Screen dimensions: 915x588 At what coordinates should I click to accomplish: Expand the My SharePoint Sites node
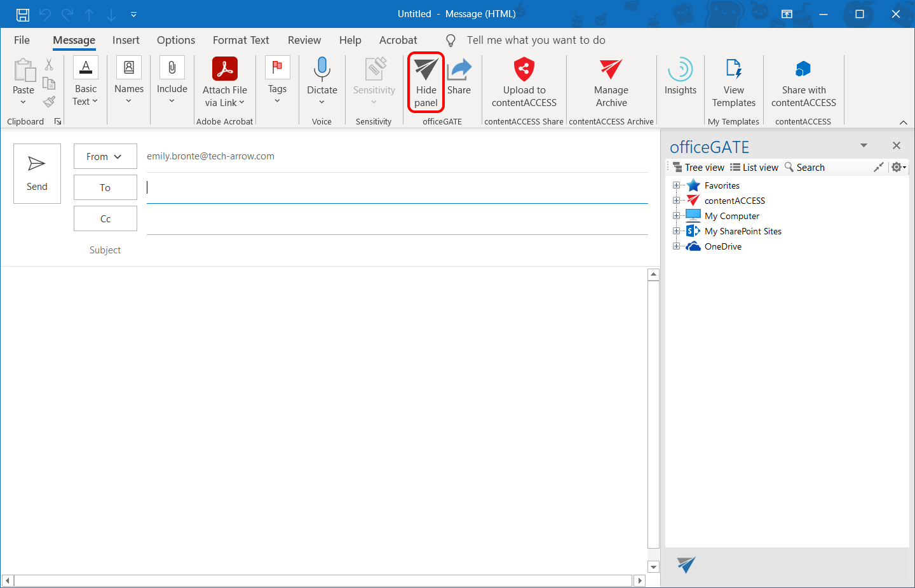pyautogui.click(x=676, y=231)
